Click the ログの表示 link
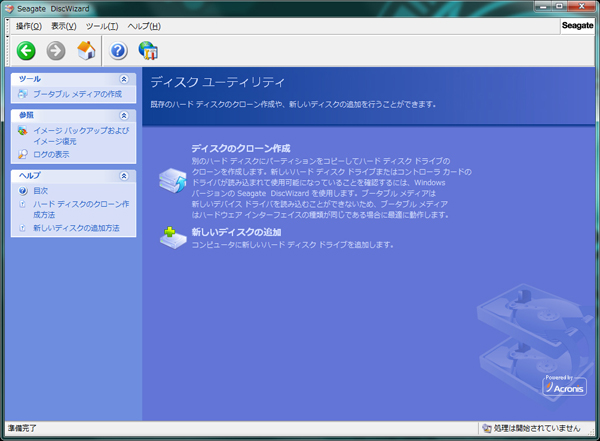The height and width of the screenshot is (441, 600). pos(51,155)
